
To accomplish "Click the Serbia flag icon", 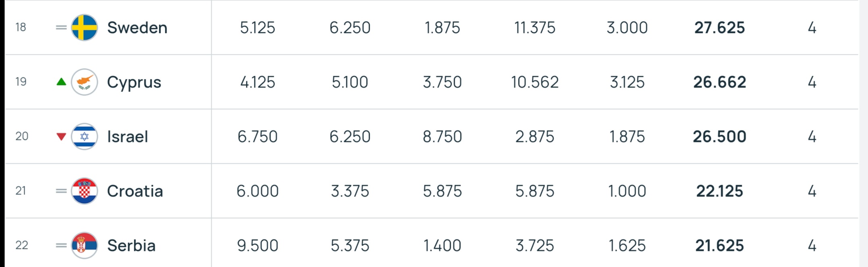I will (x=84, y=245).
